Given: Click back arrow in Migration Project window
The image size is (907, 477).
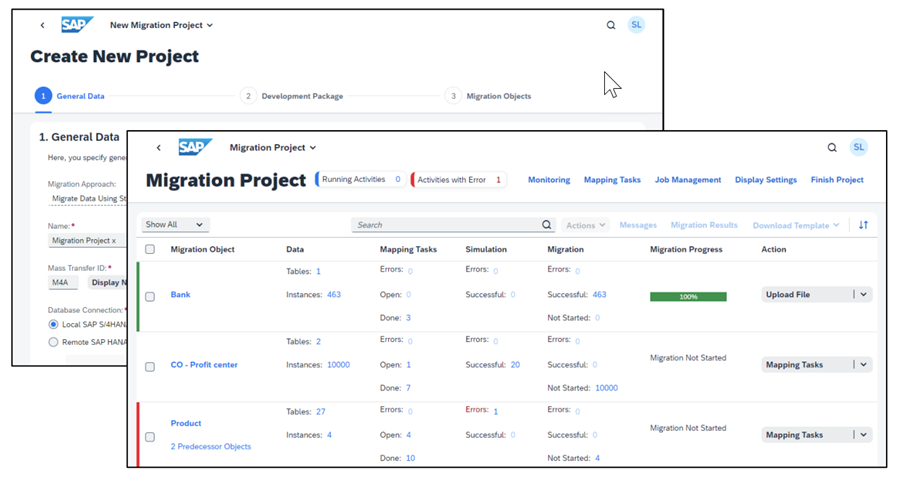Looking at the screenshot, I should [x=158, y=147].
